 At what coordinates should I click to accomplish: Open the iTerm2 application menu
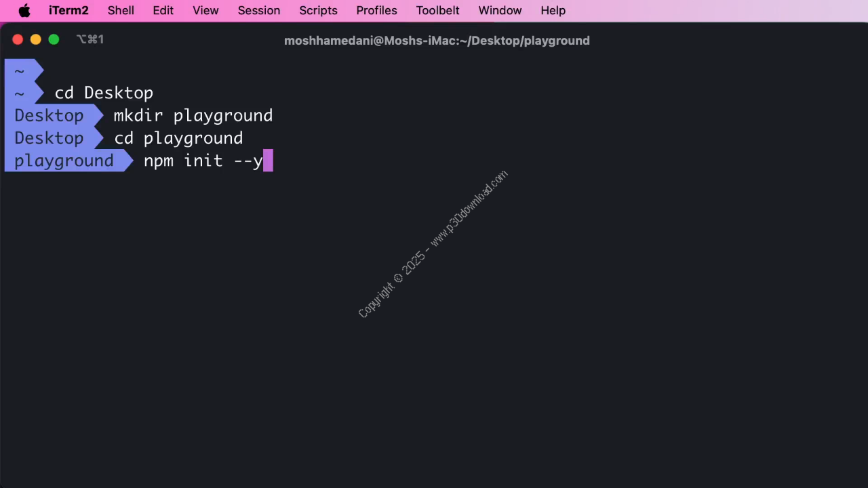[68, 11]
